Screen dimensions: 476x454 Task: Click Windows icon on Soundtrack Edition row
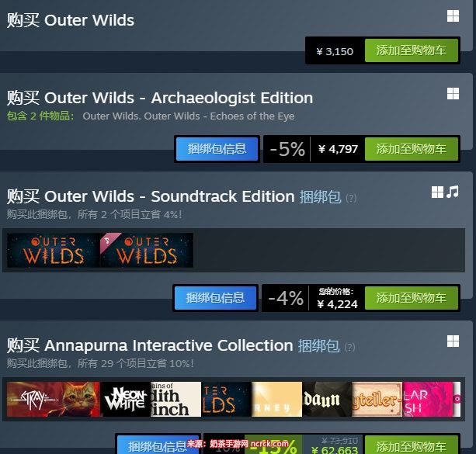tap(437, 192)
